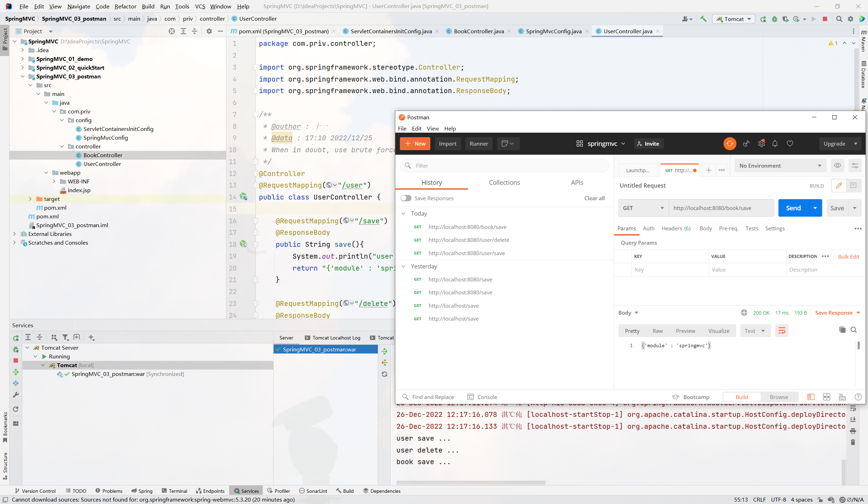Open manage environments settings icon

855,166
